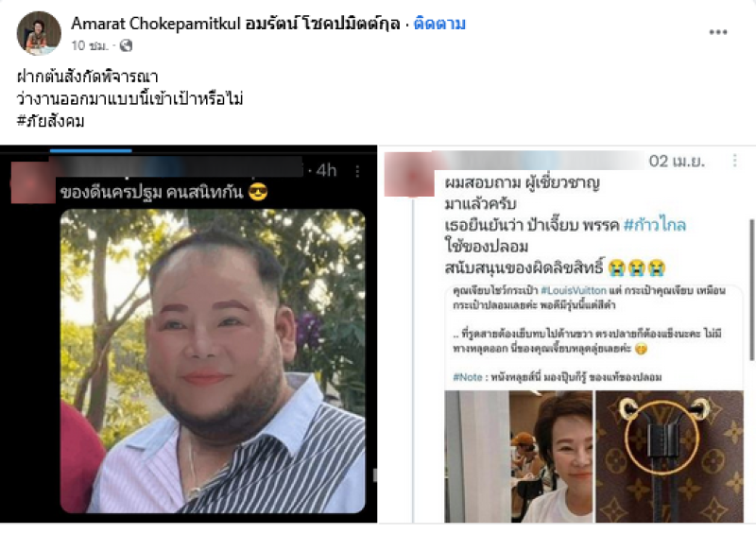Image resolution: width=756 pixels, height=534 pixels.
Task: Click the #Note hashtag in quoted tweet
Action: 468,377
